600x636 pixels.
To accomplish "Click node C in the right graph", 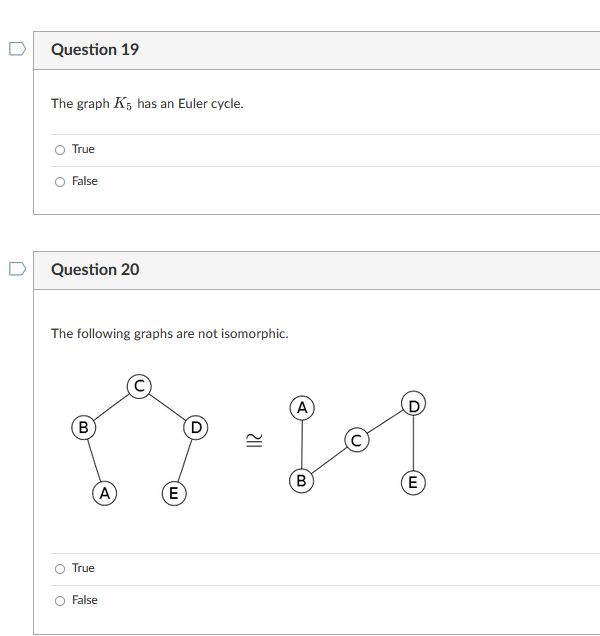I will 357,440.
